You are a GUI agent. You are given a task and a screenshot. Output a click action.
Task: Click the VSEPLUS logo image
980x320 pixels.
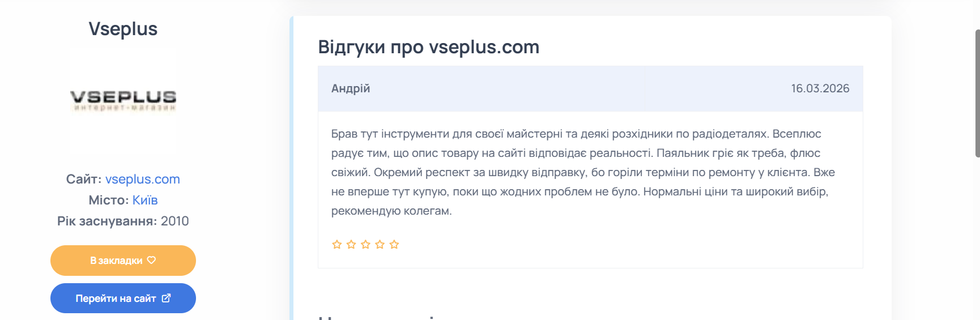[x=123, y=100]
